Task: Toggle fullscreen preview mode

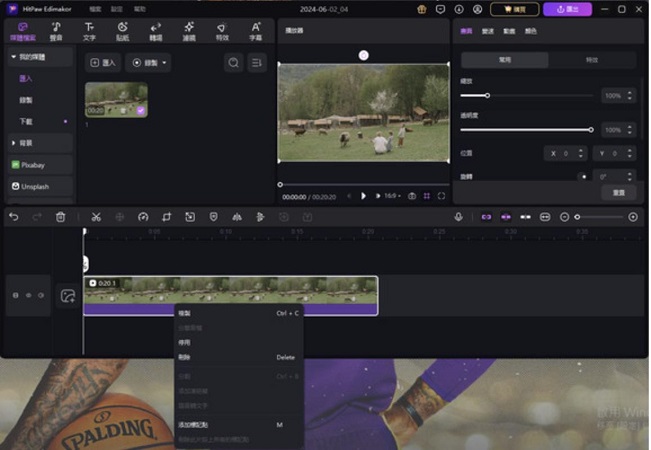Action: pyautogui.click(x=441, y=196)
